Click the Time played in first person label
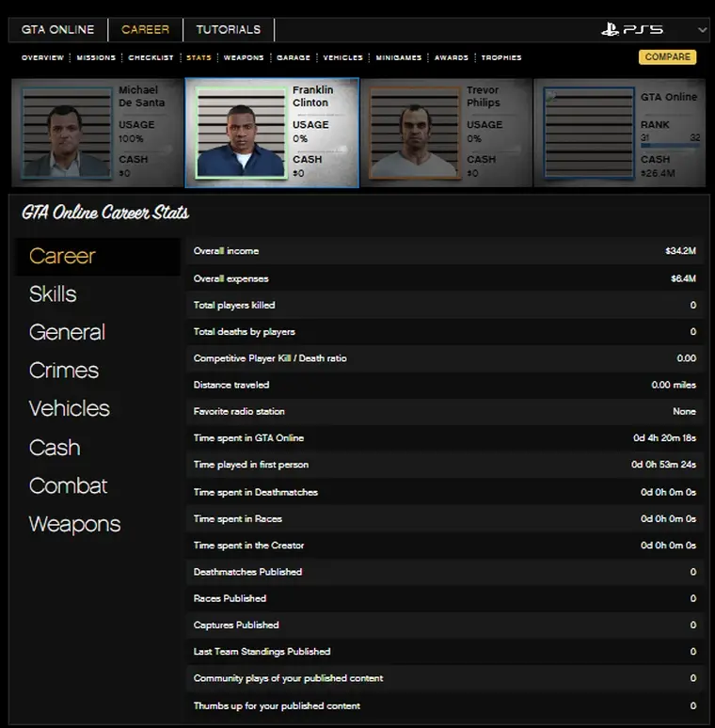The width and height of the screenshot is (715, 728). 250,465
